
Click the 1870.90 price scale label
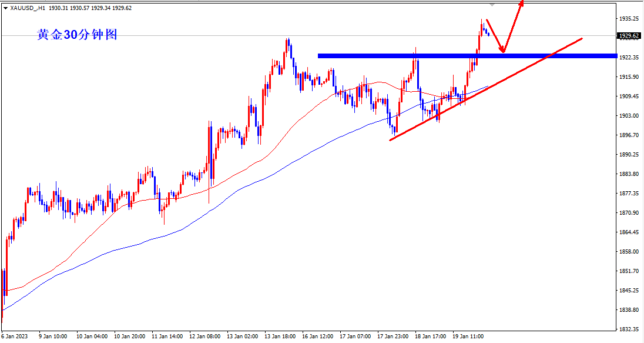point(629,212)
